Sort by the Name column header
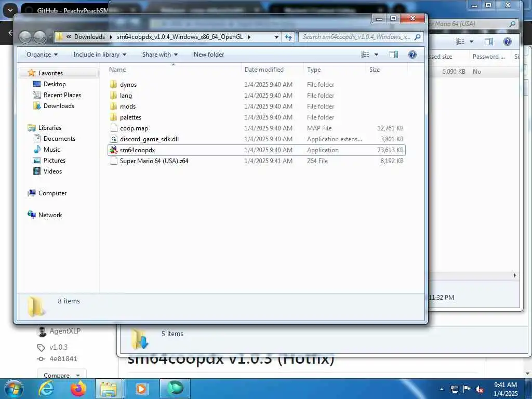This screenshot has height=399, width=532. tap(117, 70)
